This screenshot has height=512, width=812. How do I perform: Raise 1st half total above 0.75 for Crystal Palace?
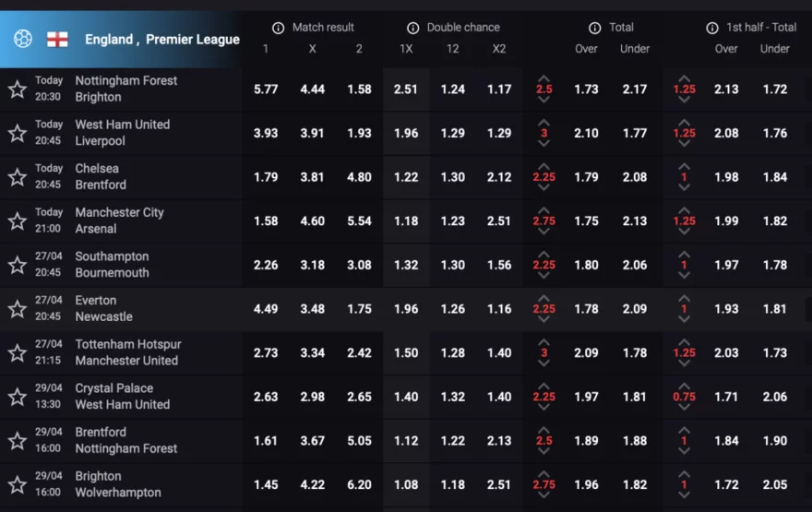pyautogui.click(x=684, y=386)
